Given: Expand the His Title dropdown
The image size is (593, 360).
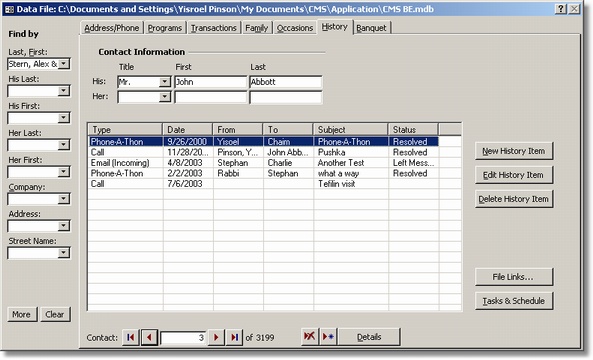Looking at the screenshot, I should tap(165, 82).
